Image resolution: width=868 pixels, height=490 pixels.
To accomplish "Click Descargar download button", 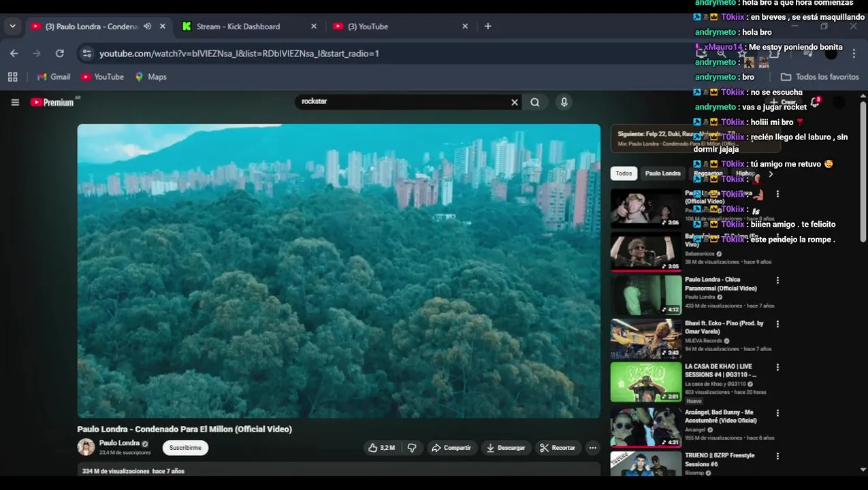I will pos(506,448).
